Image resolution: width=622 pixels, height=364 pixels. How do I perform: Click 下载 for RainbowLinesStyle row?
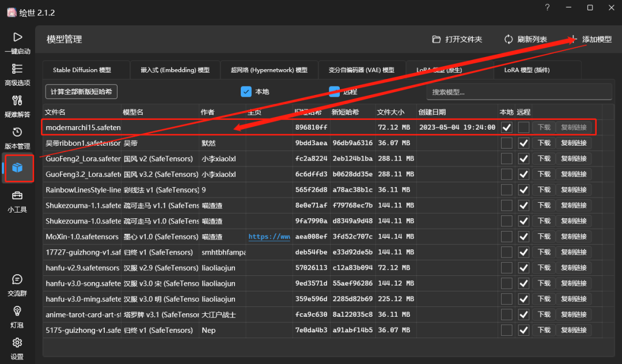(x=544, y=189)
